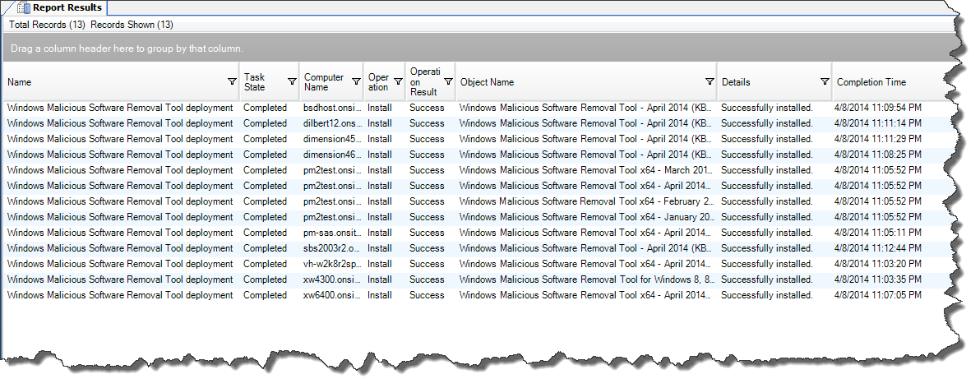Screen dimensions: 980x388
Task: Click the Total Records (13) label
Action: (x=47, y=25)
